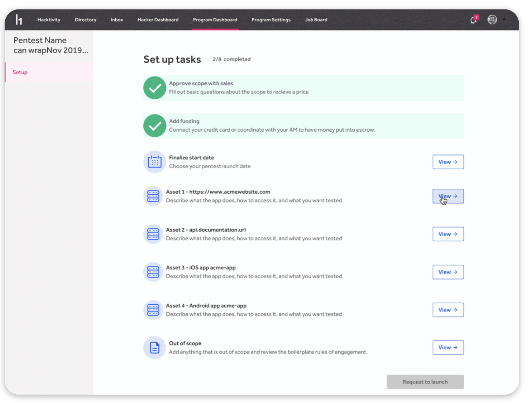Screen dimensions: 532x403
Task: Open the account dropdown arrow beside the avatar
Action: (x=504, y=20)
